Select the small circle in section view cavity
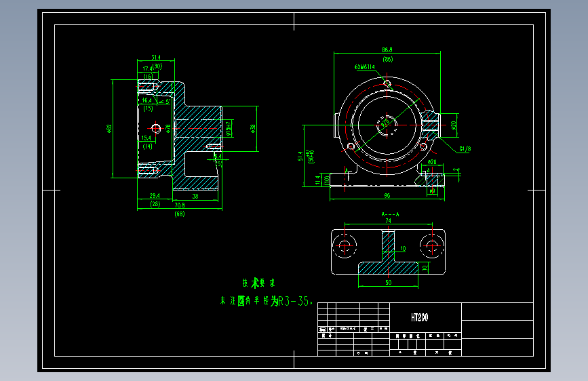 pyautogui.click(x=156, y=129)
